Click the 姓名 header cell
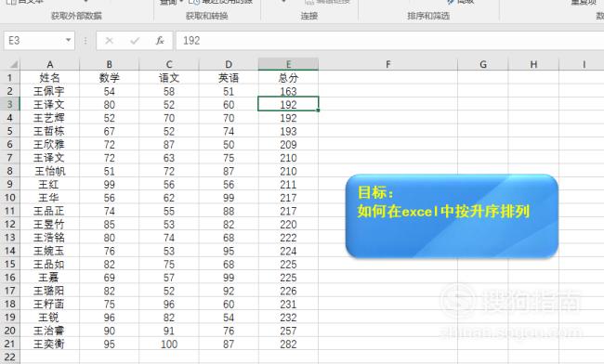Screen dimensions: 604x364 pos(49,78)
